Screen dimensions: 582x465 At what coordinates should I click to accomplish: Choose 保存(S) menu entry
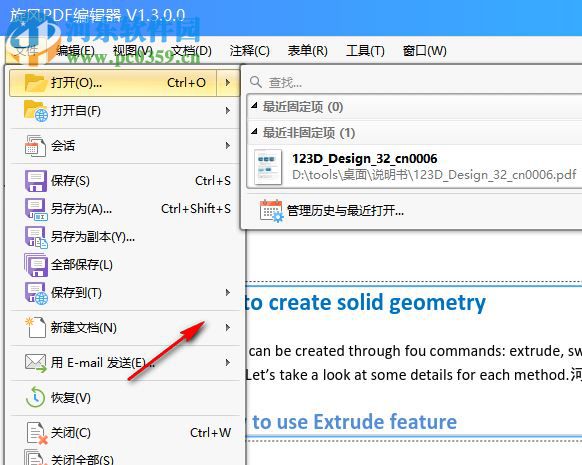[x=124, y=181]
